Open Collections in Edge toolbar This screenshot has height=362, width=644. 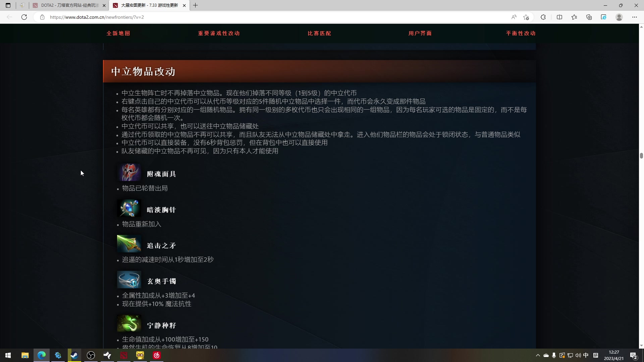coord(589,17)
